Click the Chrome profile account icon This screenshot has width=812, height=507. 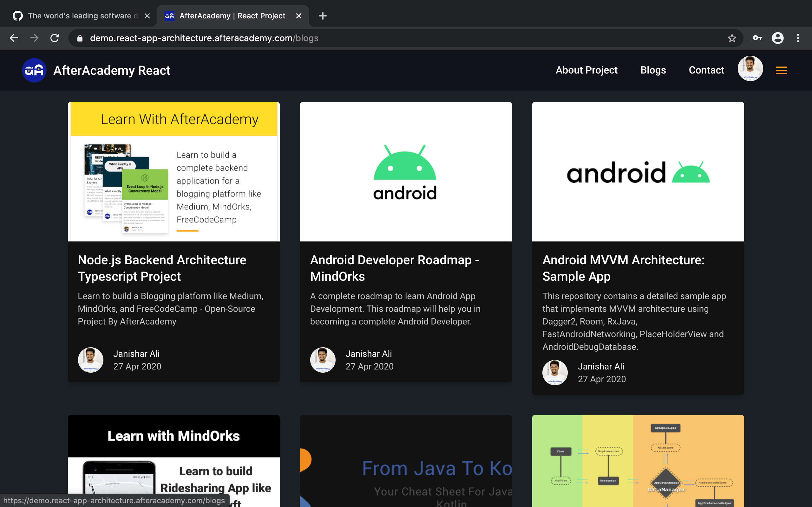click(x=777, y=38)
